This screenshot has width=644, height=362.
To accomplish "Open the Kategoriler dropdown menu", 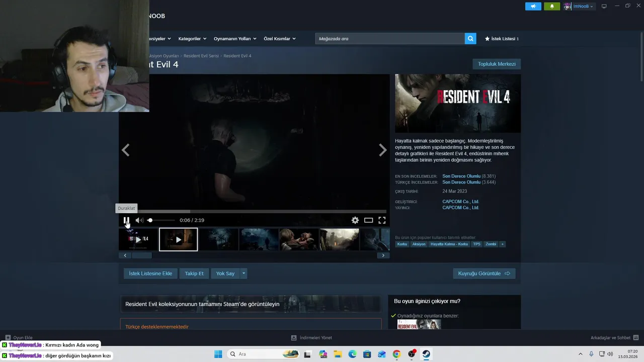I will tap(192, 39).
